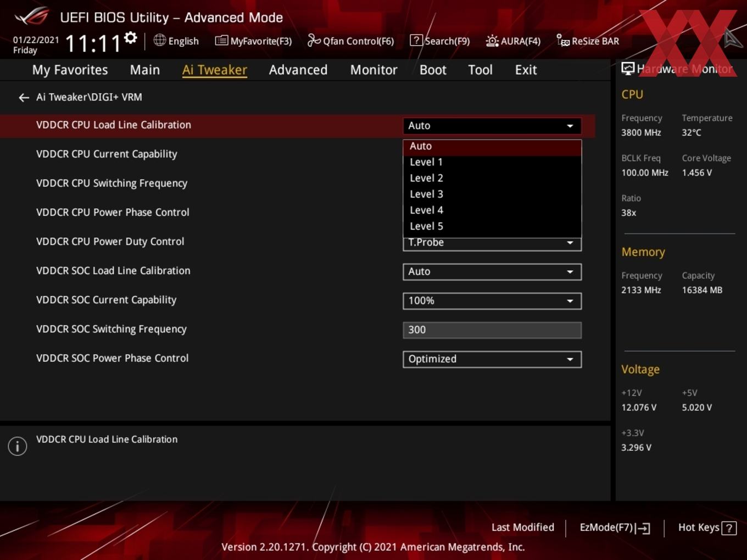Click the CPU temperature value 32°C
The height and width of the screenshot is (560, 747).
tap(692, 133)
